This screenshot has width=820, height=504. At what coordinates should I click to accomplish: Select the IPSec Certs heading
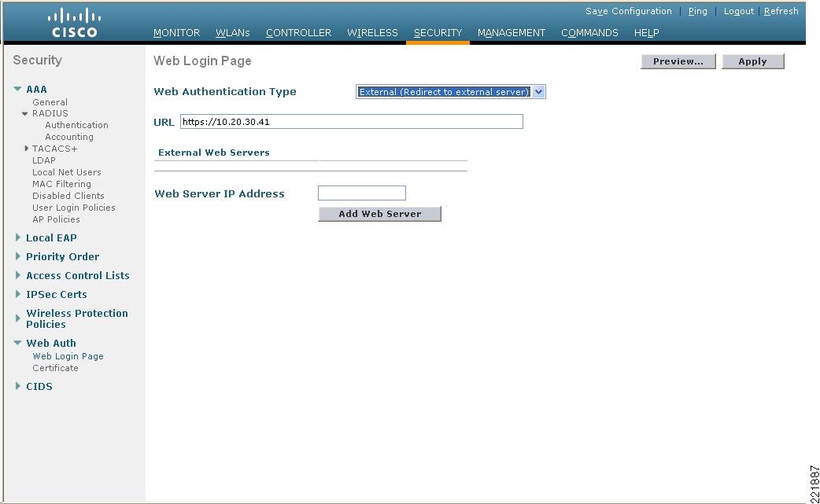pos(57,294)
